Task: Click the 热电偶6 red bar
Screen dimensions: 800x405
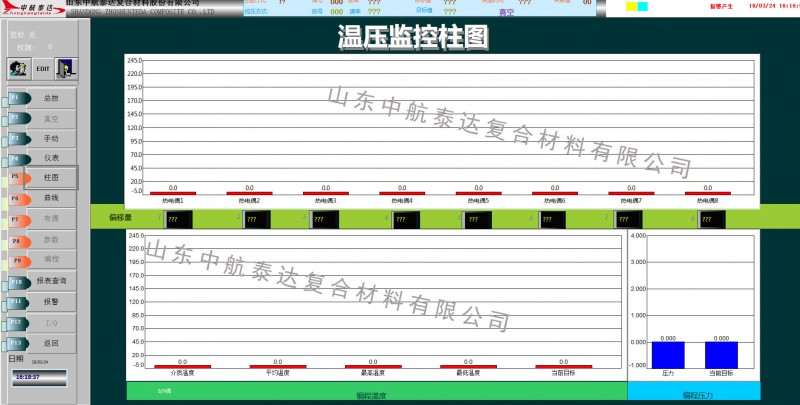Action: [x=555, y=193]
